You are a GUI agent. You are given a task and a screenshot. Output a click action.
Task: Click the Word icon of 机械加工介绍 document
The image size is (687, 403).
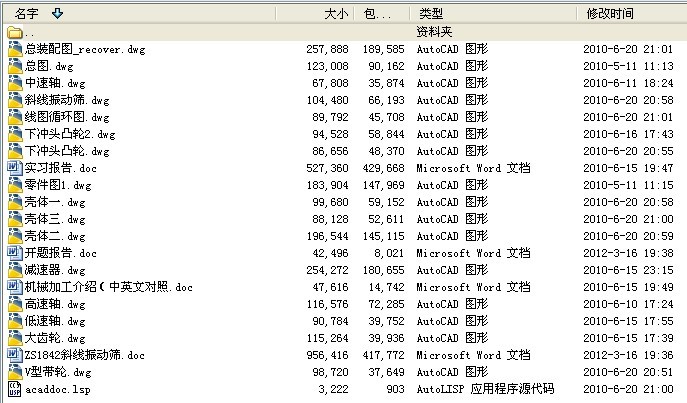click(15, 287)
